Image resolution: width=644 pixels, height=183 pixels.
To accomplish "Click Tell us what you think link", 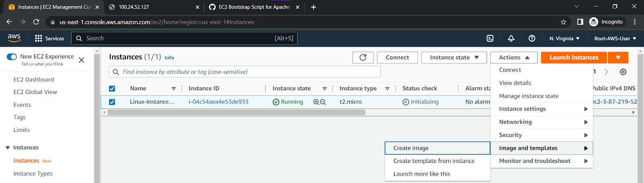I will pyautogui.click(x=42, y=64).
